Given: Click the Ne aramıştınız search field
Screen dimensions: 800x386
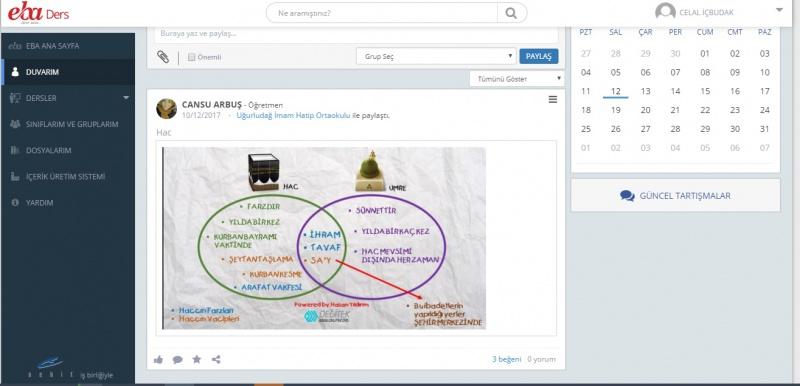Looking at the screenshot, I should tap(382, 13).
